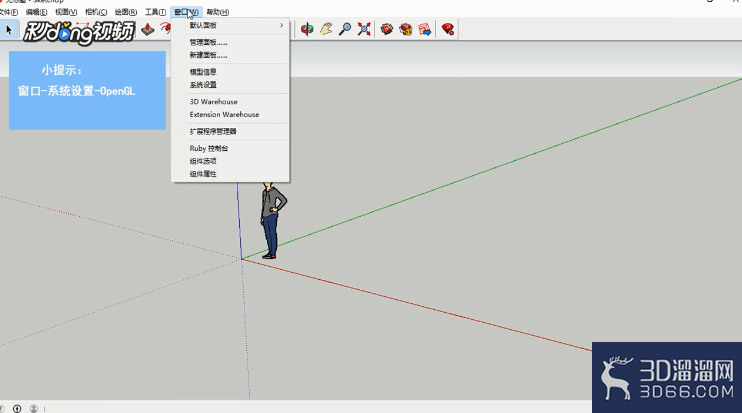Click the Zoom Extents icon

point(364,29)
